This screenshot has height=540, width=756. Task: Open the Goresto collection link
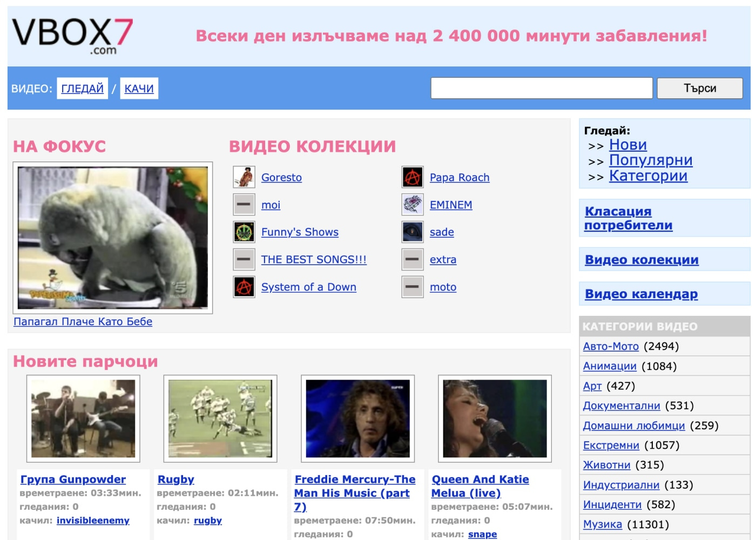[281, 178]
